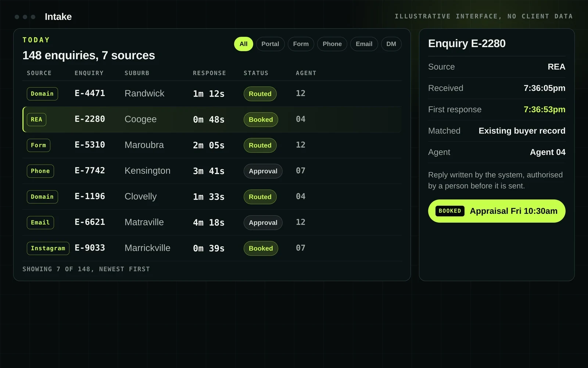
Task: Open enquiry E-9033
Action: point(90,248)
